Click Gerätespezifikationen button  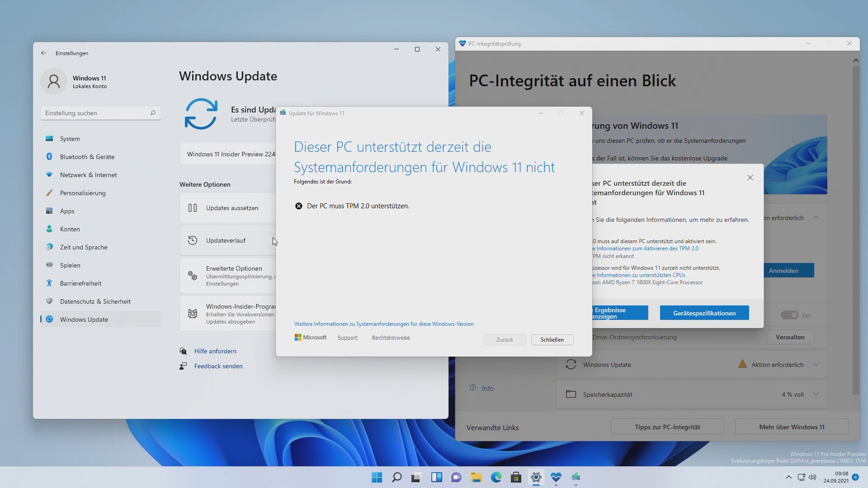[704, 313]
